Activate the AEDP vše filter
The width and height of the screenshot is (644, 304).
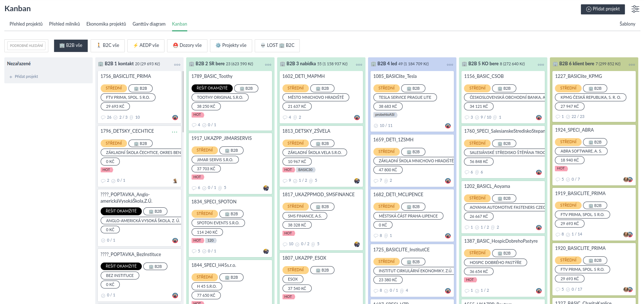(146, 45)
